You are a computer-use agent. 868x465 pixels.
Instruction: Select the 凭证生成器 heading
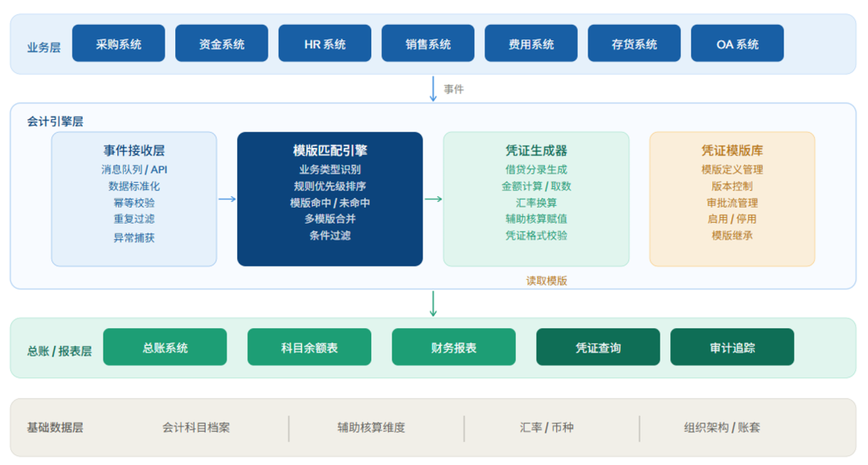pyautogui.click(x=536, y=150)
